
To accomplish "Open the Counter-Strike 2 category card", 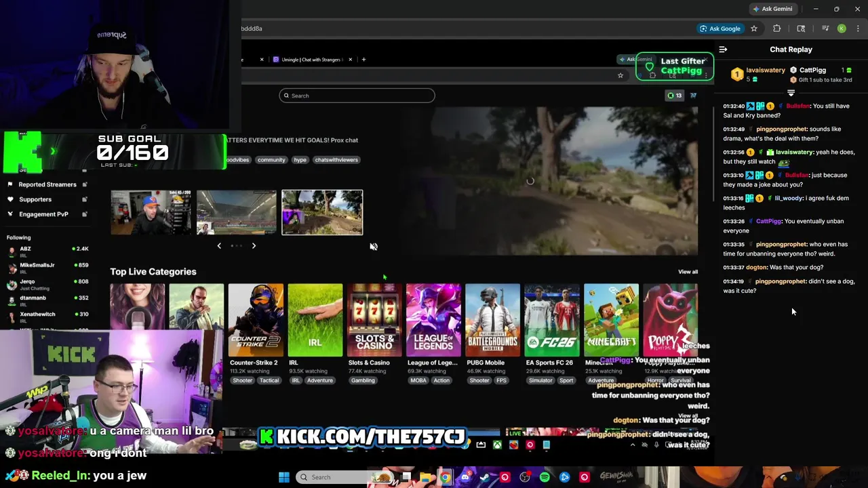I will tap(256, 321).
